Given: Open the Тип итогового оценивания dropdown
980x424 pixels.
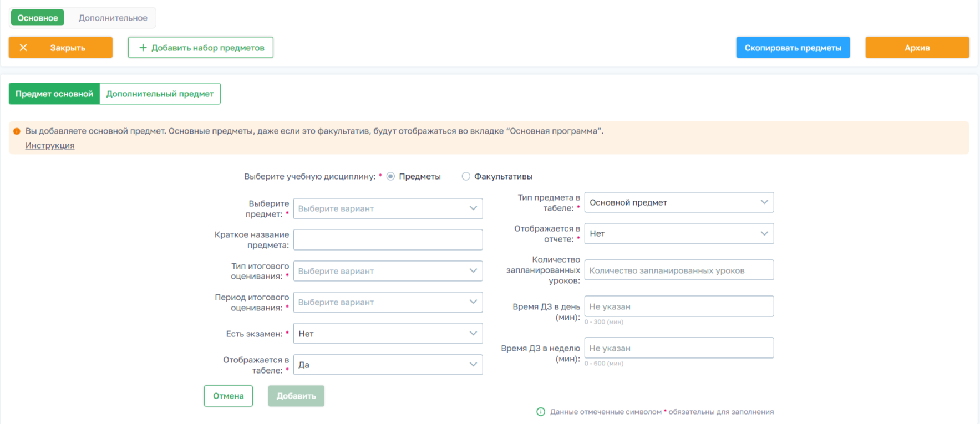Looking at the screenshot, I should pos(388,271).
